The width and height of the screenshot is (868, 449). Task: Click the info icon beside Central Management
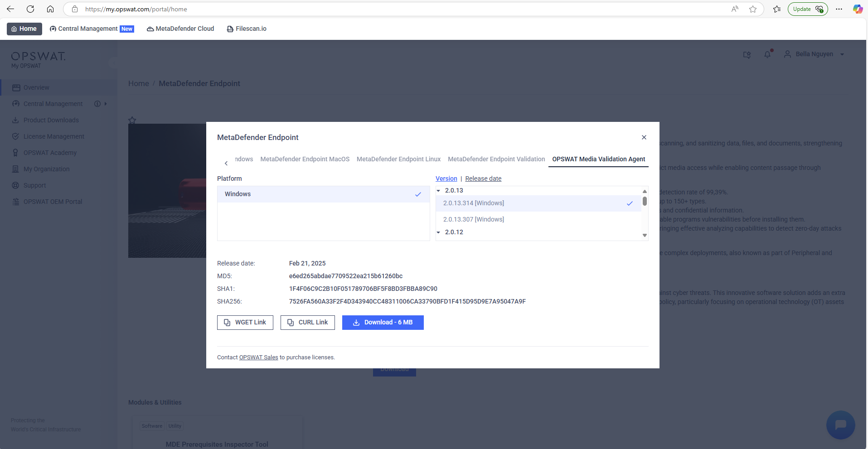click(x=97, y=104)
